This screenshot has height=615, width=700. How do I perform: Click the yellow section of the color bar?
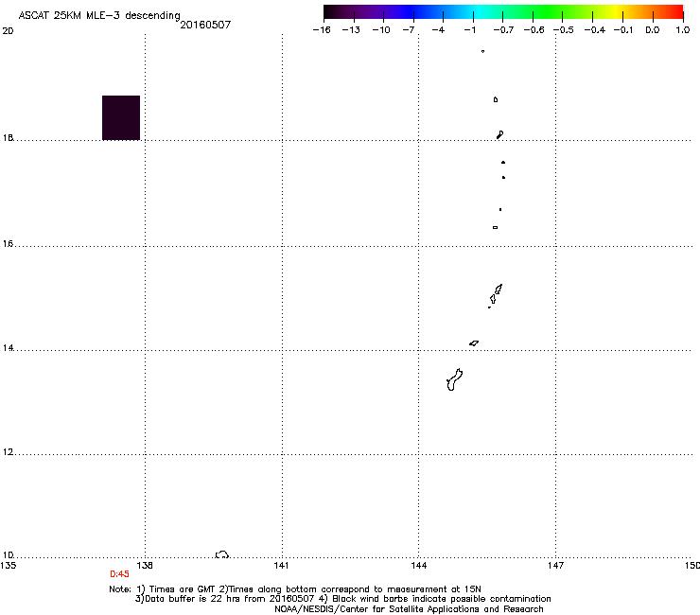click(616, 12)
